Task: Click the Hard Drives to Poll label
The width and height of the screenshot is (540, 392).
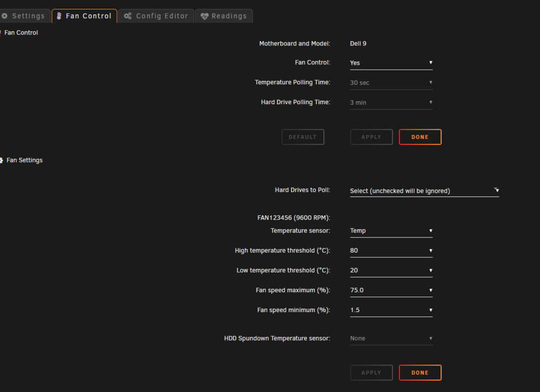Action: click(x=302, y=190)
